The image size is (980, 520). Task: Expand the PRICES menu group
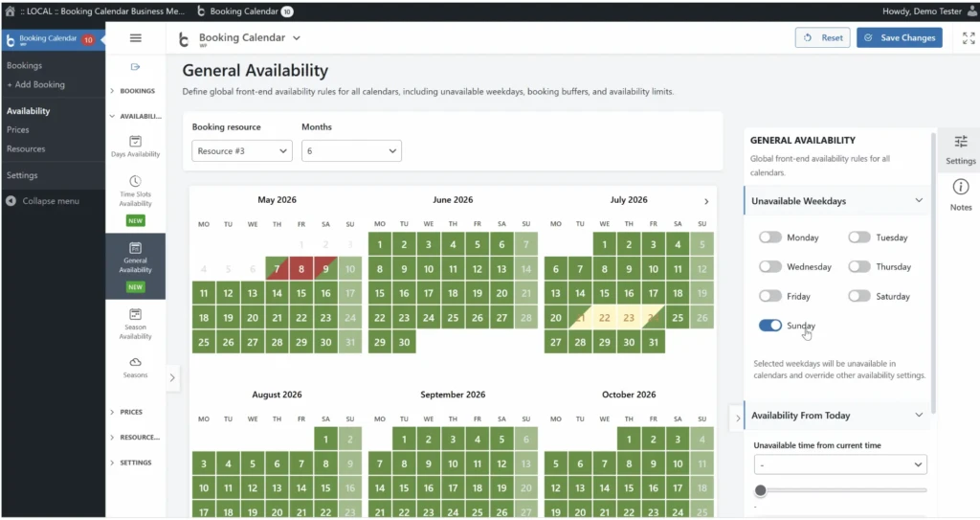(x=127, y=412)
